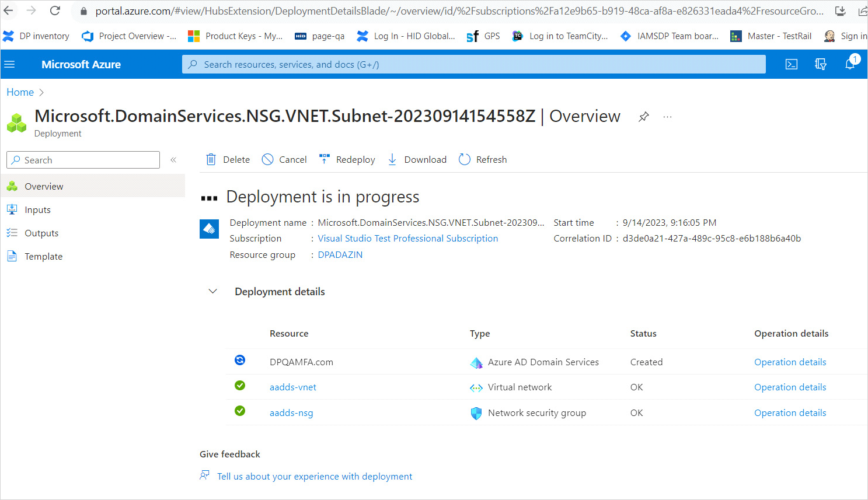This screenshot has height=500, width=868.
Task: Open the notifications bell
Action: (x=850, y=64)
